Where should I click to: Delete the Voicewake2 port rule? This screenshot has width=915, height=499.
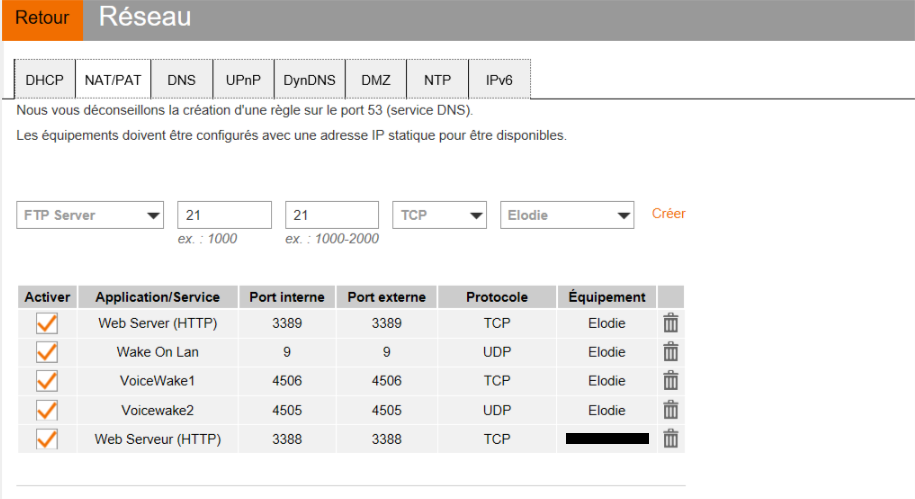point(671,410)
